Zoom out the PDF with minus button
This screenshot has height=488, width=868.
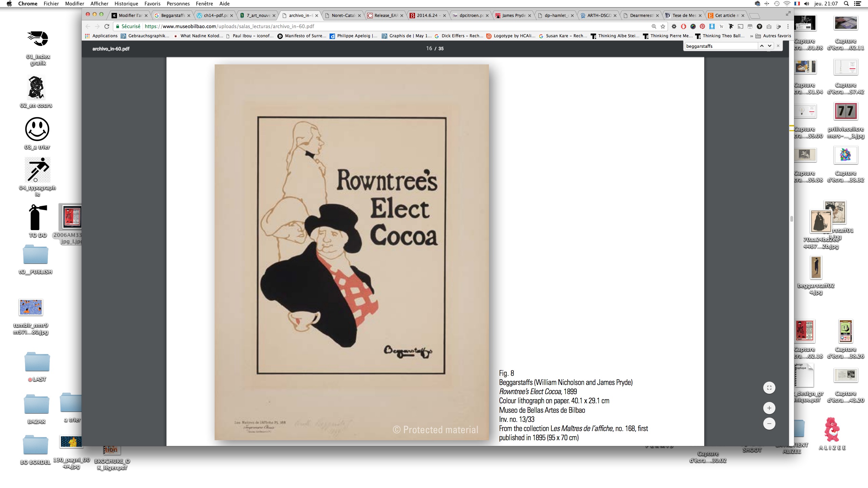click(769, 424)
